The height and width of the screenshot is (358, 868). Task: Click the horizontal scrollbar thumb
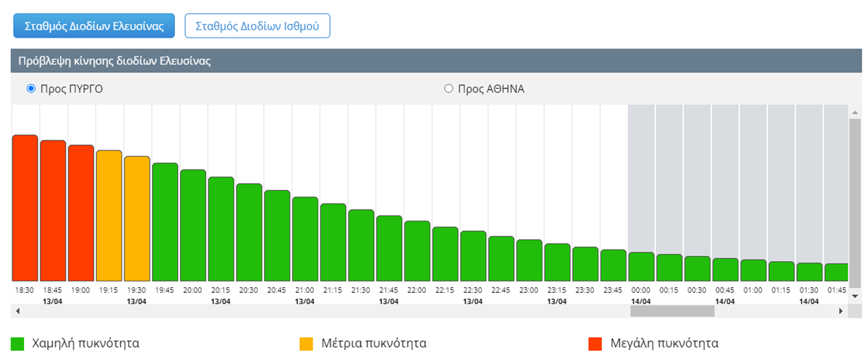click(672, 311)
